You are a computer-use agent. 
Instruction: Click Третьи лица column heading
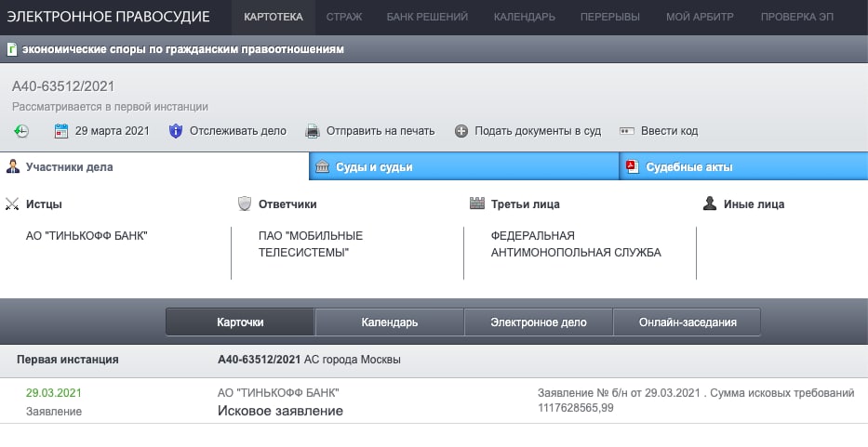coord(526,204)
